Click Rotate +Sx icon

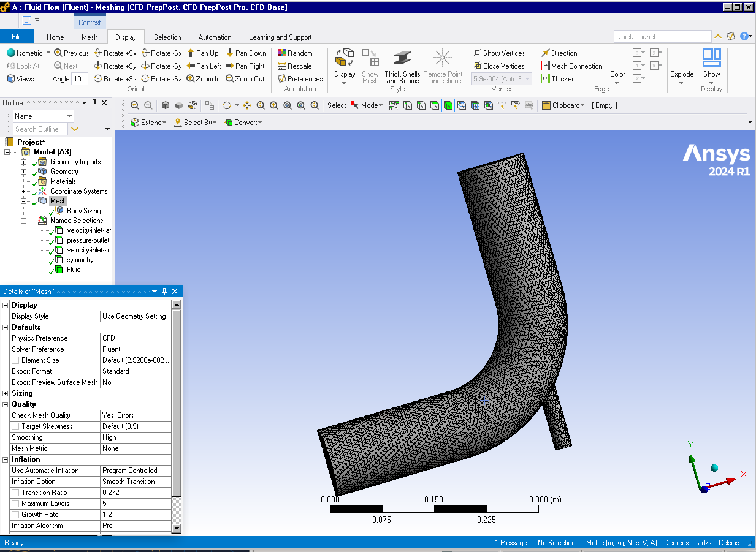coord(98,53)
